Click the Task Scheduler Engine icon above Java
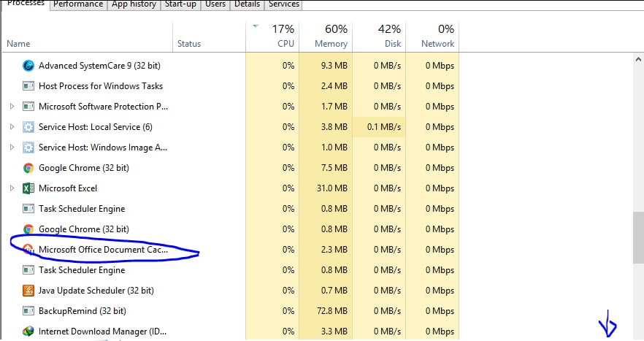Screen dimensions: 644x341 28,270
